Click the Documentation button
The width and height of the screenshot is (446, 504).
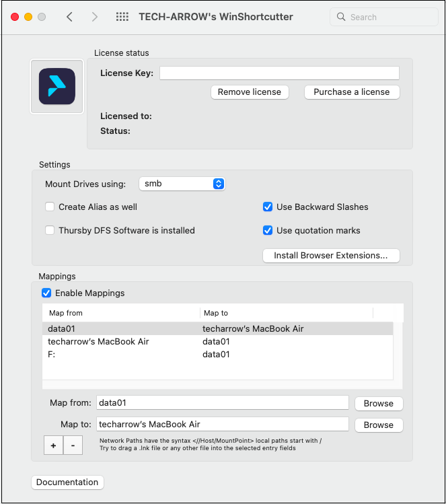pos(67,482)
